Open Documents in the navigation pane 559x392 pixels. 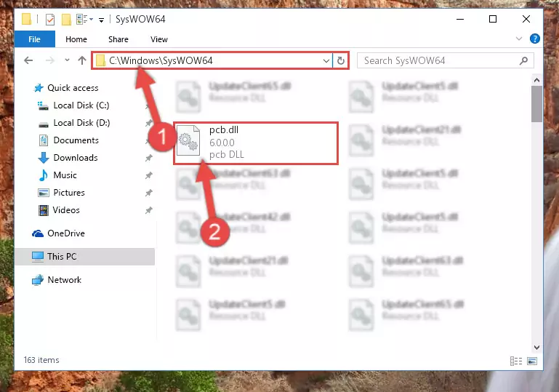point(68,140)
